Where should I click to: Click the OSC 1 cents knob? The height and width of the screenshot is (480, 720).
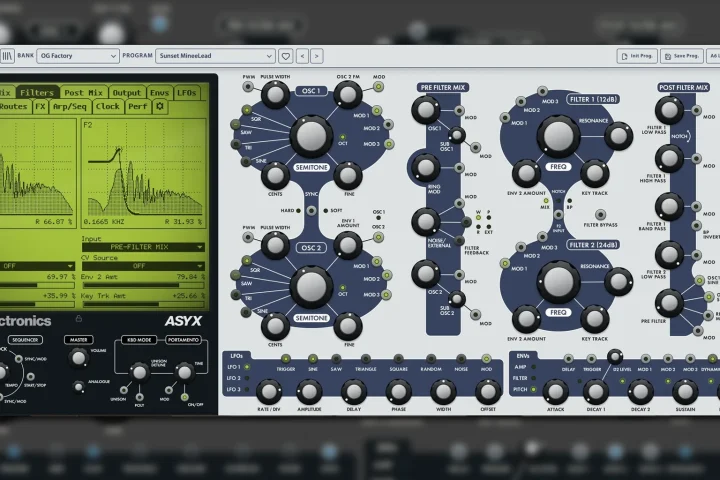tap(275, 175)
